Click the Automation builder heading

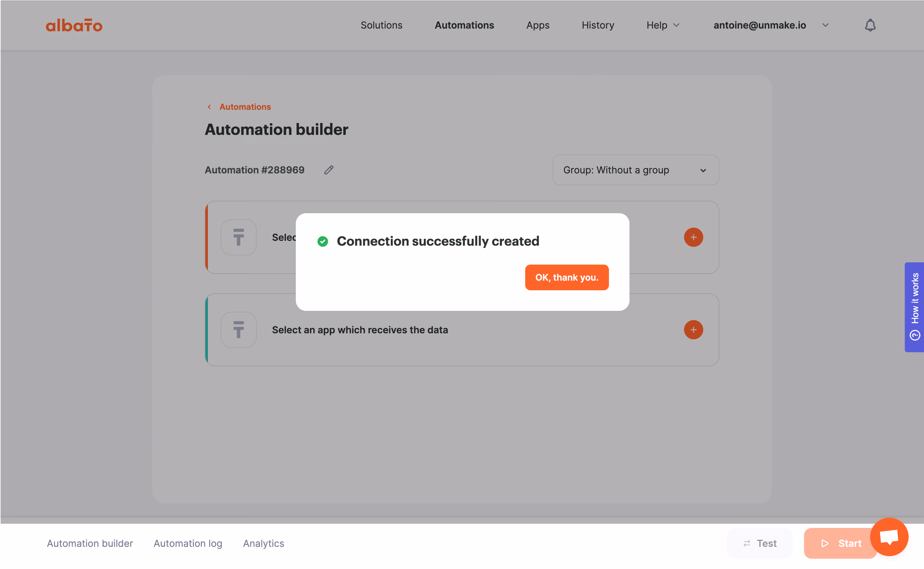[x=276, y=129]
